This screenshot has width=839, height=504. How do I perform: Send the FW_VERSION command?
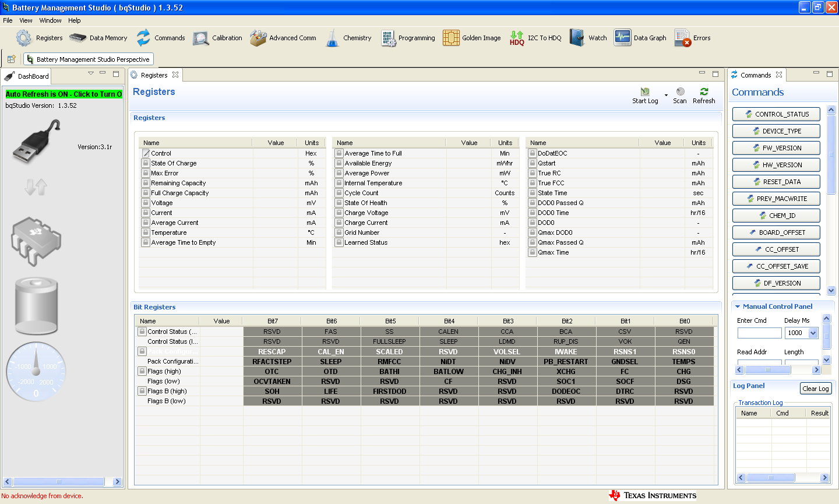tap(776, 148)
